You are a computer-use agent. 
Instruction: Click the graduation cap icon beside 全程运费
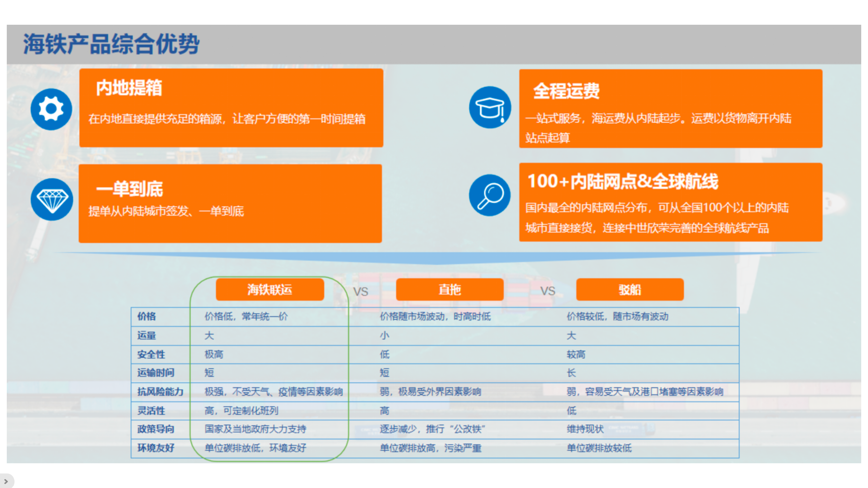coord(490,107)
